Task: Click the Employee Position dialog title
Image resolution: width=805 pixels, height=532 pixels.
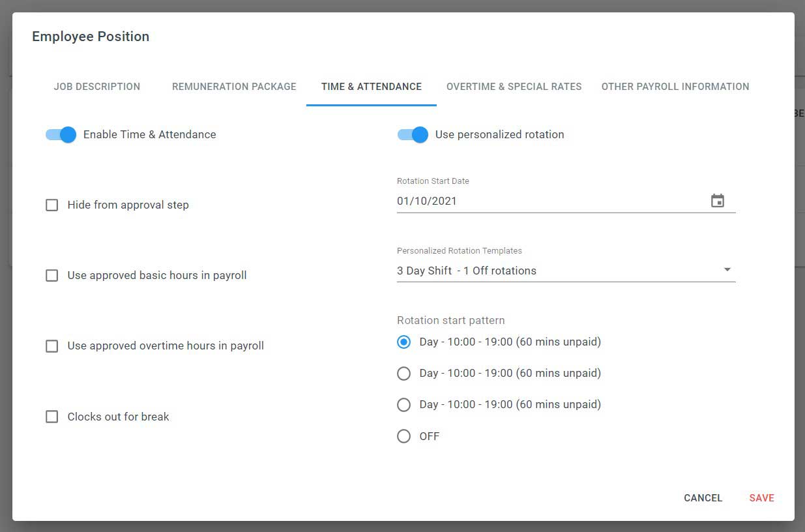Action: tap(91, 37)
